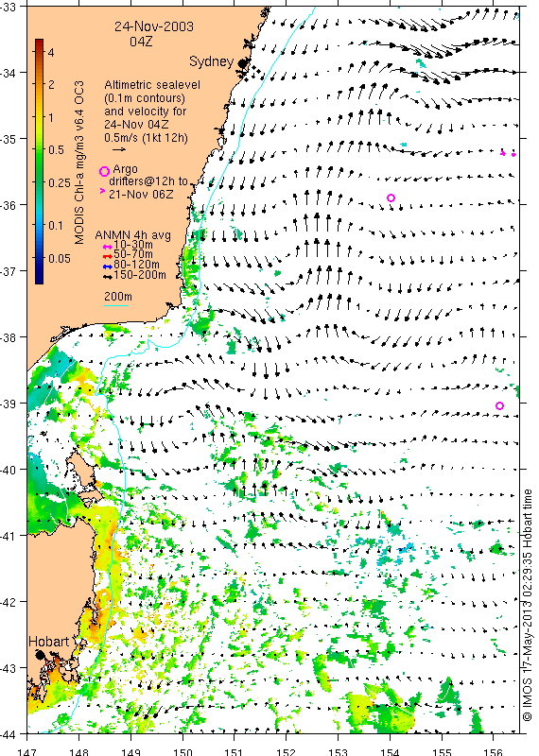Viewport: 539px width, 756px height.
Task: Click the vertical MODIS Chl-a mg/m3 label
Action: pyautogui.click(x=79, y=162)
